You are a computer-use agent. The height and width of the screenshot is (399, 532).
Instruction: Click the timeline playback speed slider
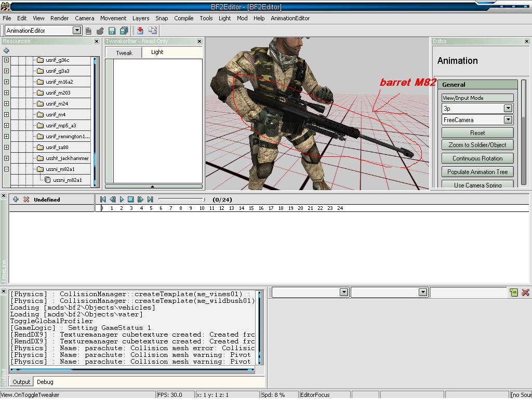click(181, 199)
